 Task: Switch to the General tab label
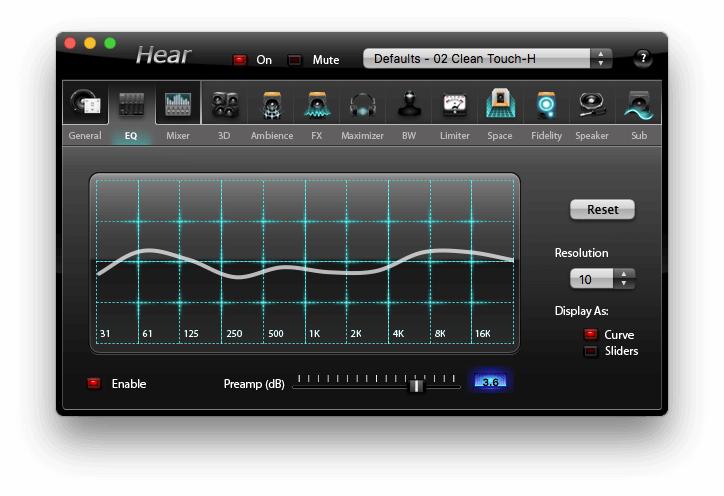85,136
